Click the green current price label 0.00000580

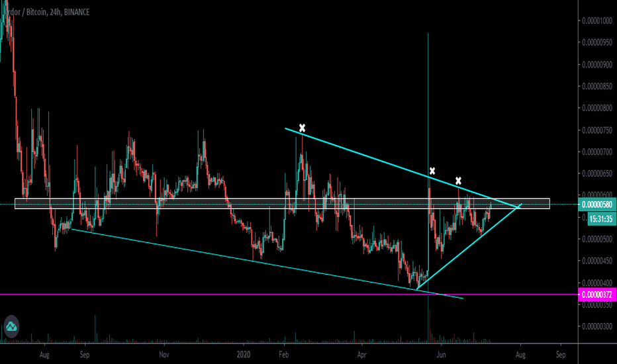(597, 205)
